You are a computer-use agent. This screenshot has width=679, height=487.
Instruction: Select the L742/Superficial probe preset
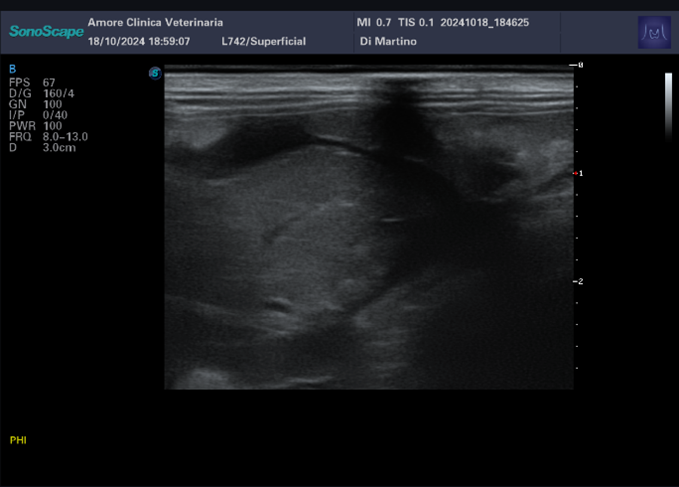point(263,42)
